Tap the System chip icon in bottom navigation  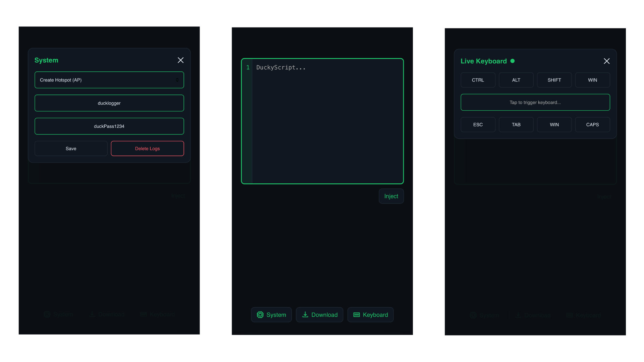click(x=260, y=315)
